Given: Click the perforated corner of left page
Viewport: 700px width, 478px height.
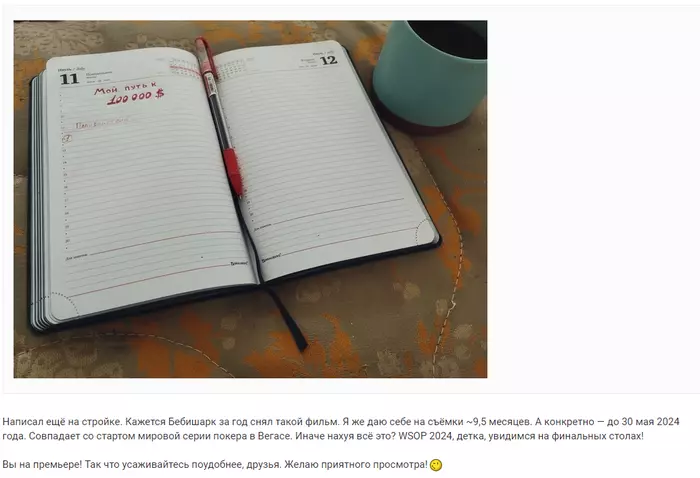Looking at the screenshot, I should [x=61, y=305].
